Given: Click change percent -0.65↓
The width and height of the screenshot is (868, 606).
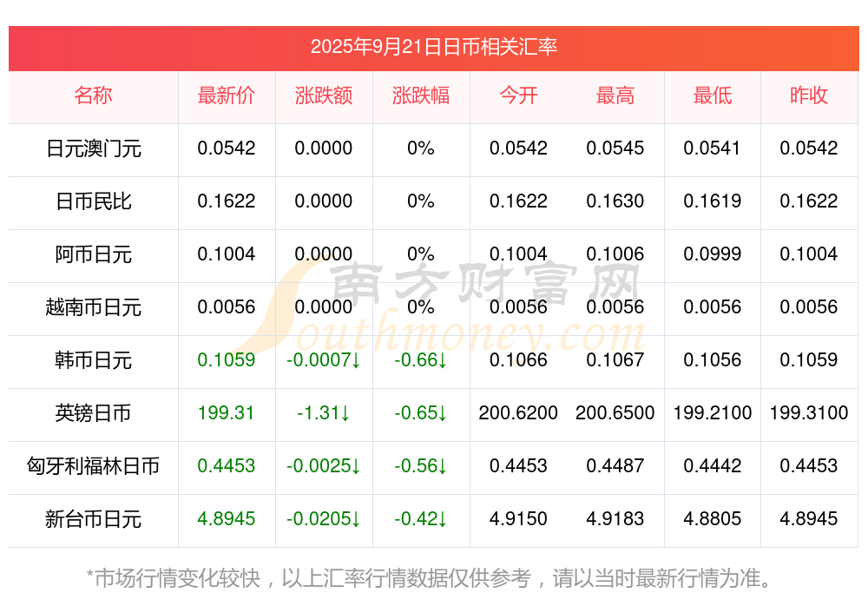Looking at the screenshot, I should coord(421,412).
